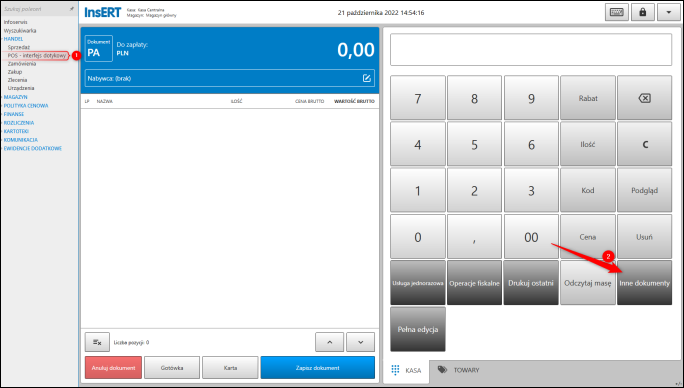This screenshot has width=684, height=388.
Task: Click the backspace delete icon key
Action: point(644,98)
